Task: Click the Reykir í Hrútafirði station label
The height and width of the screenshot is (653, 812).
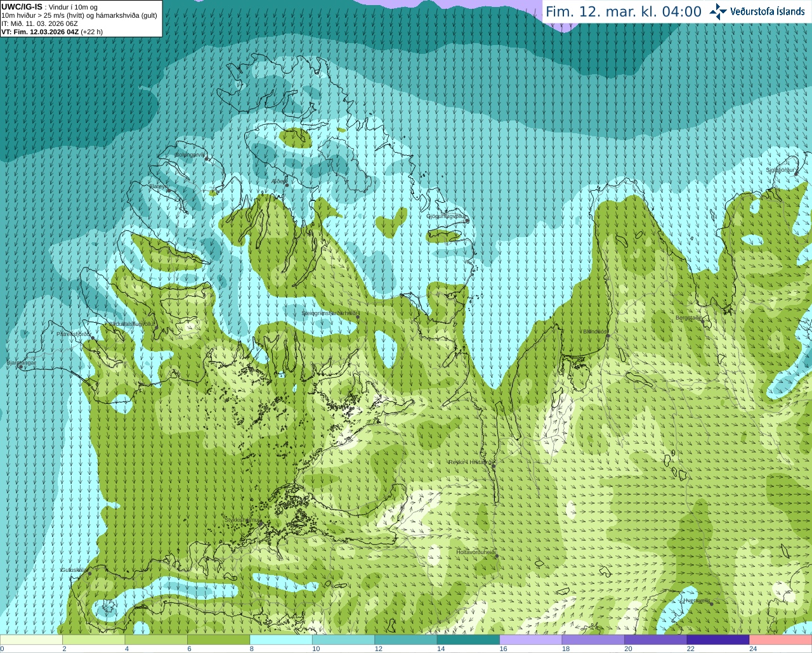Action: 471,462
